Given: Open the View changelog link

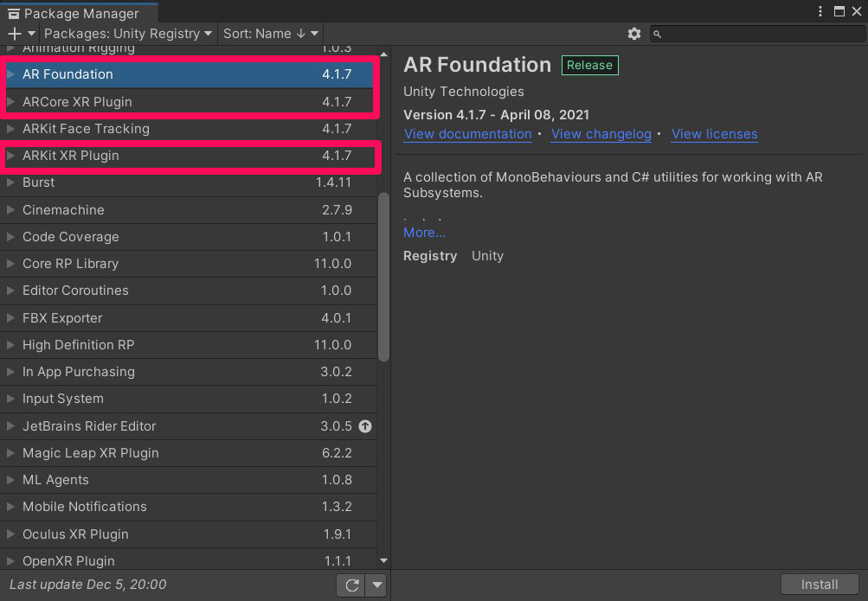Looking at the screenshot, I should (601, 134).
